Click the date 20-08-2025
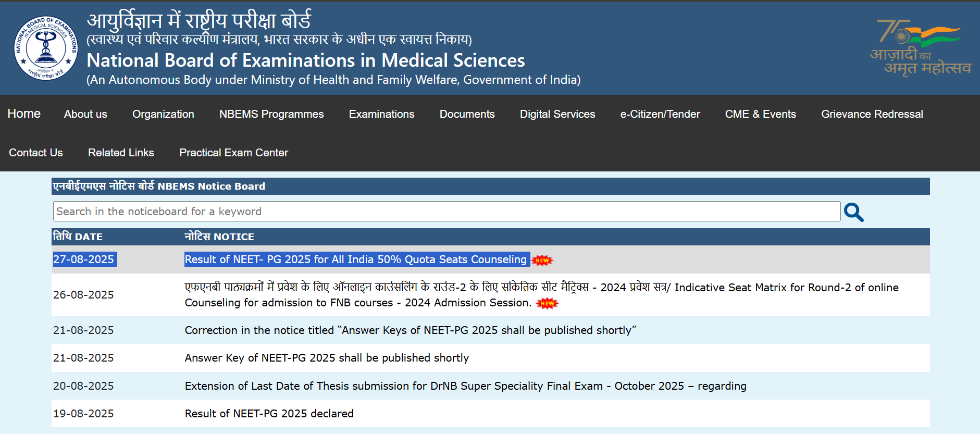Image resolution: width=980 pixels, height=434 pixels. (x=83, y=386)
